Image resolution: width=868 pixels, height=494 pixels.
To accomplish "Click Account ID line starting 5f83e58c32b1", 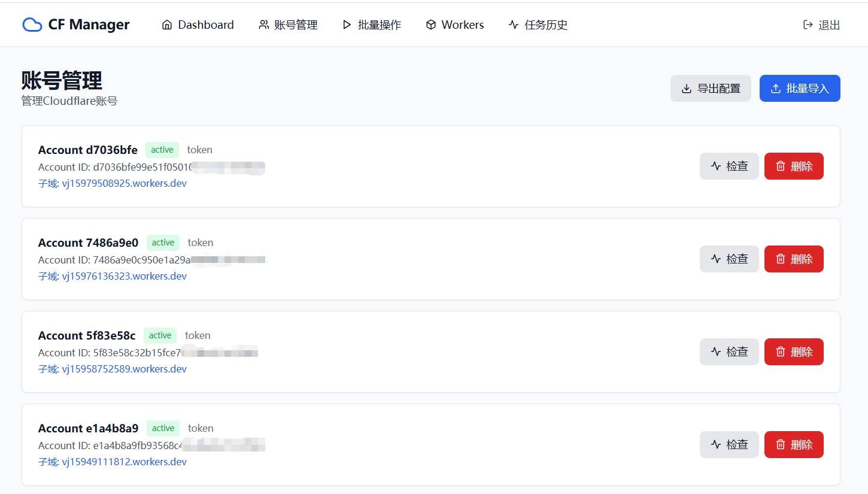I will click(x=148, y=353).
